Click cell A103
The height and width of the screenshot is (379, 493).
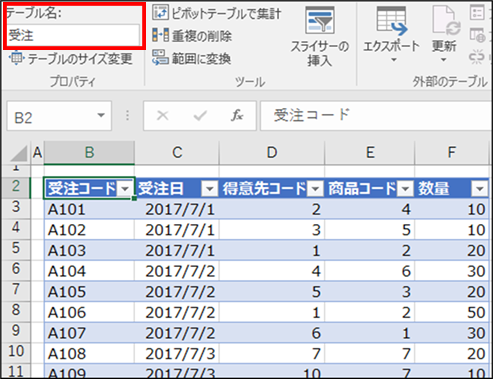[89, 251]
